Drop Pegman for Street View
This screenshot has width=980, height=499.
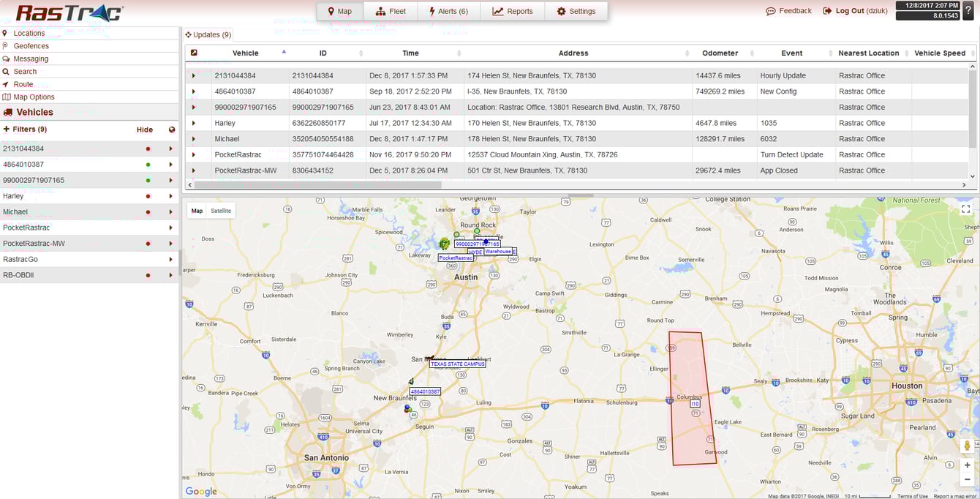(x=968, y=445)
